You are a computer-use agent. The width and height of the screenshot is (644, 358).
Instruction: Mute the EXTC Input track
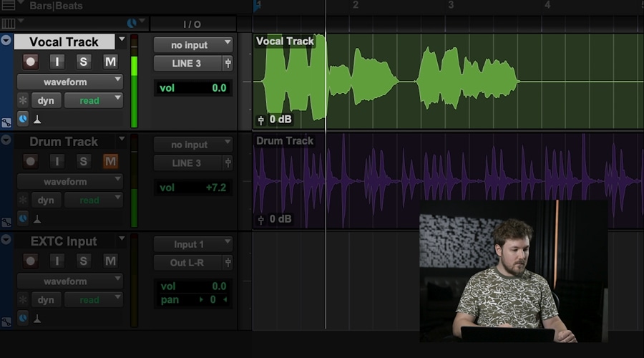pyautogui.click(x=110, y=261)
